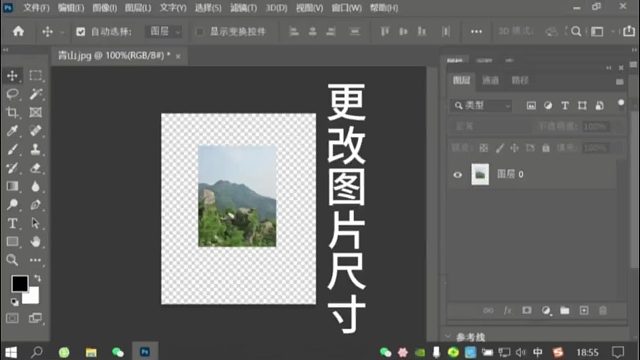Image resolution: width=640 pixels, height=360 pixels.
Task: Select the Frame tool
Action: point(36,112)
